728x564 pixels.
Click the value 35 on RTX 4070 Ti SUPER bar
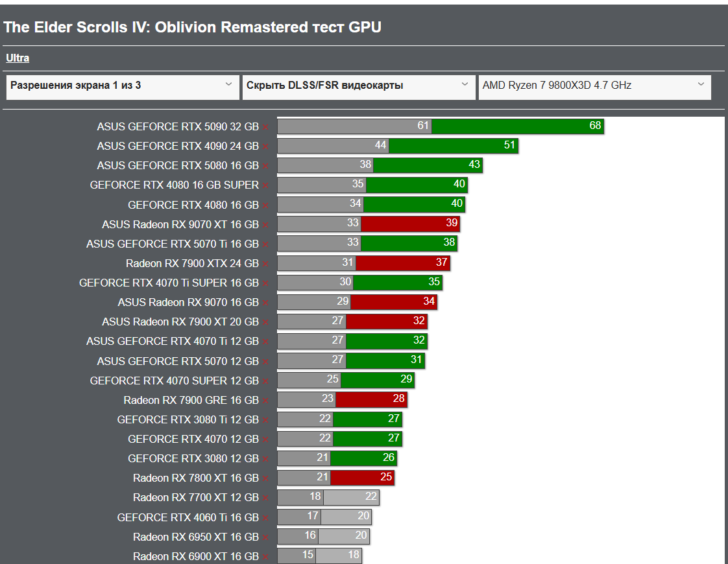pos(434,281)
